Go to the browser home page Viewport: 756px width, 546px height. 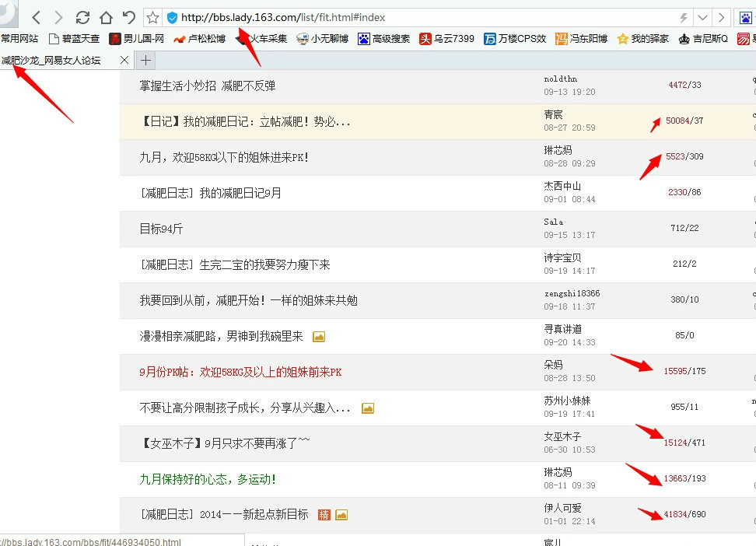(106, 17)
